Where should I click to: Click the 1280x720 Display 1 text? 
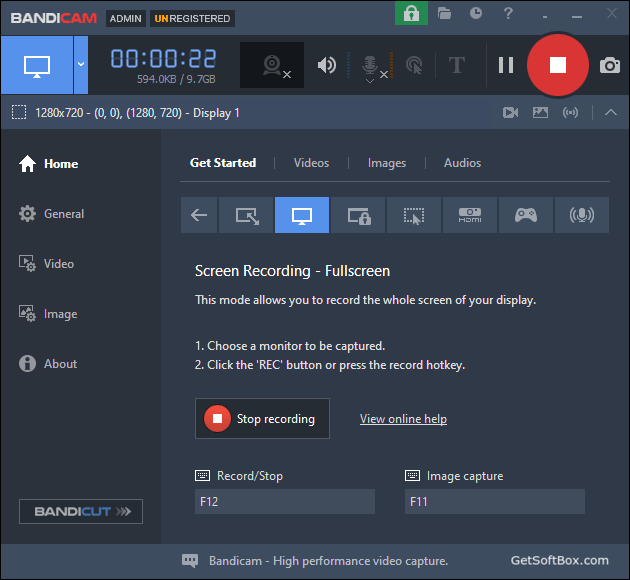[x=137, y=113]
